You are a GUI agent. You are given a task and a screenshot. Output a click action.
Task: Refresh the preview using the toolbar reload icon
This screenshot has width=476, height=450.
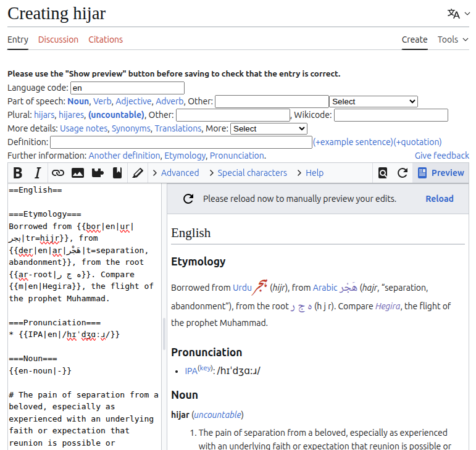[403, 173]
